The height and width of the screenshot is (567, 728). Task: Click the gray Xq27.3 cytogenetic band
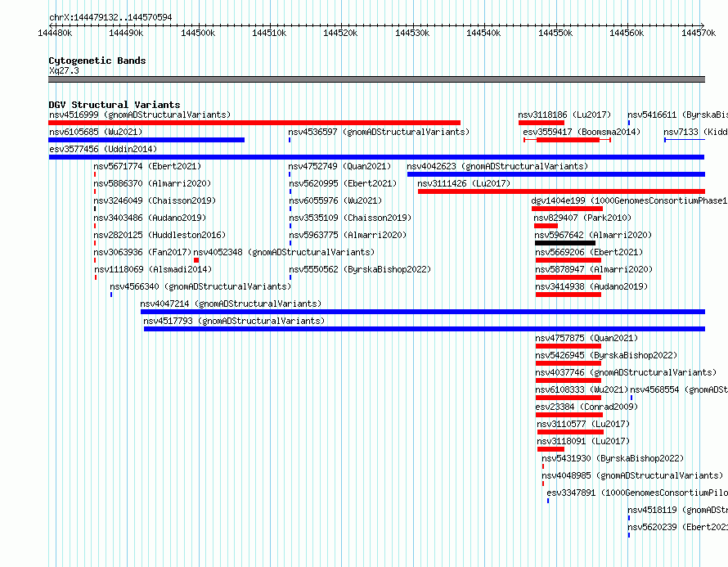point(376,79)
